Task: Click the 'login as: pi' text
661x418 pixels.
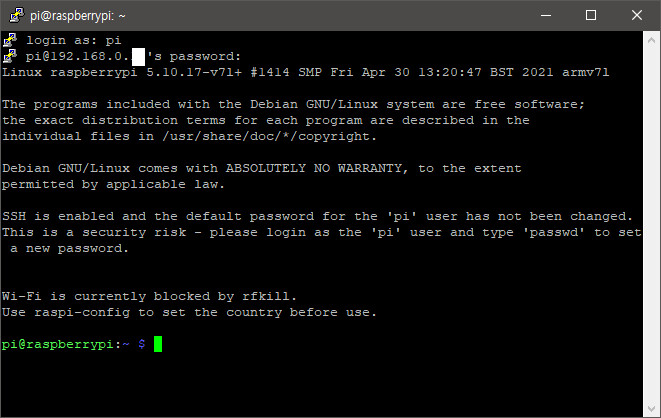Action: tap(71, 40)
